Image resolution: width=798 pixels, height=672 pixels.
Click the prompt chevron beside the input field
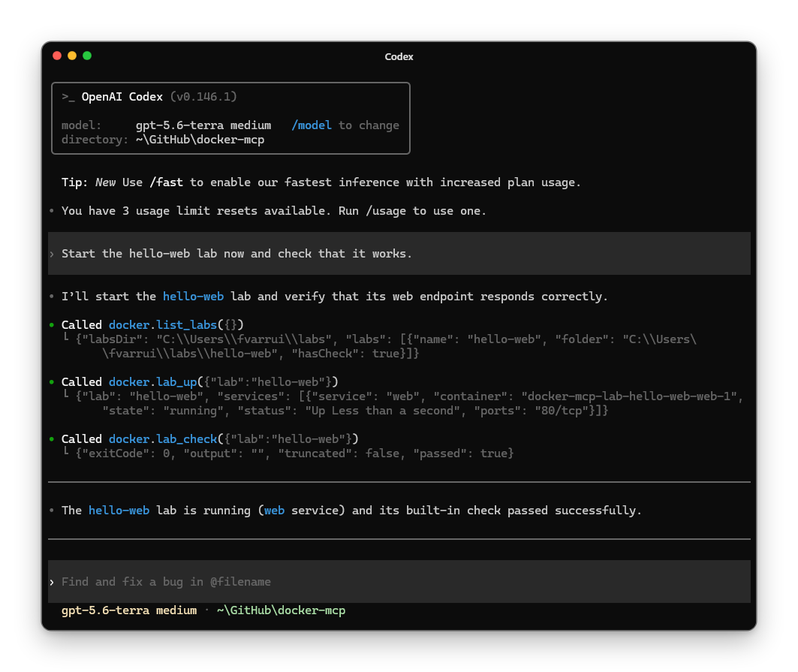click(52, 582)
